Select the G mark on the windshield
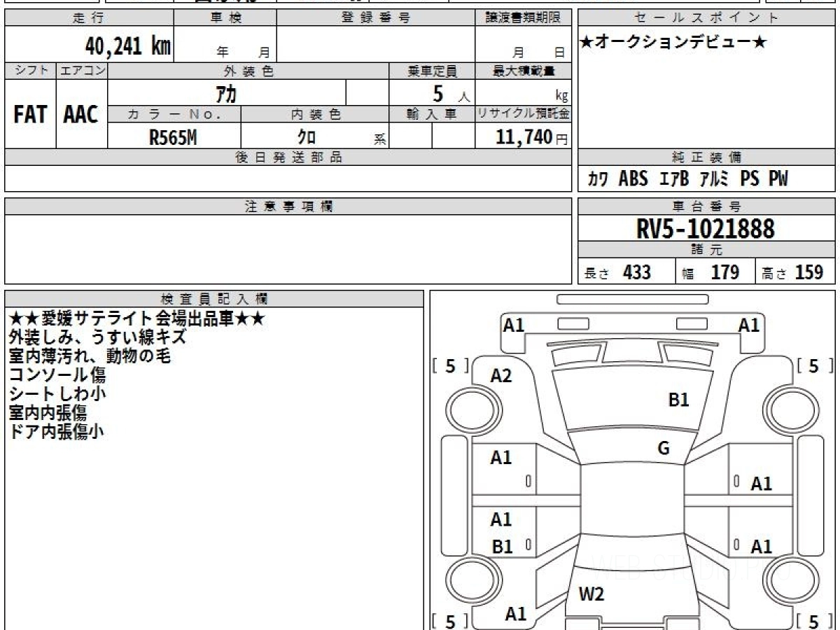 pos(664,449)
